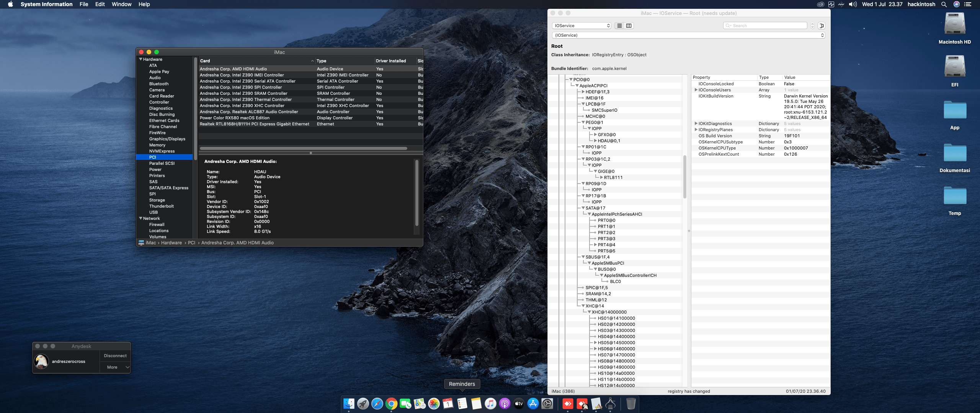Switch IORegistryExplorer to list view
This screenshot has width=980, height=413.
pyautogui.click(x=619, y=26)
